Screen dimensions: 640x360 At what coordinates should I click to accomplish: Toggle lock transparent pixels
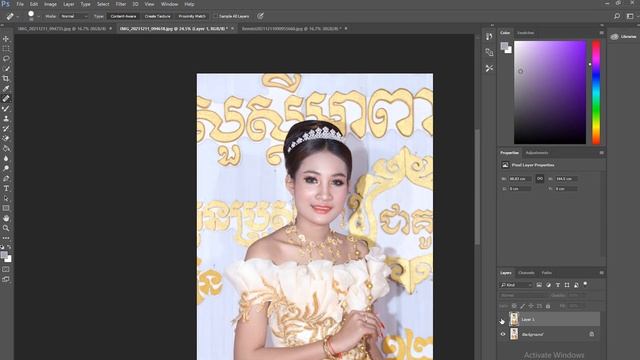(x=514, y=306)
